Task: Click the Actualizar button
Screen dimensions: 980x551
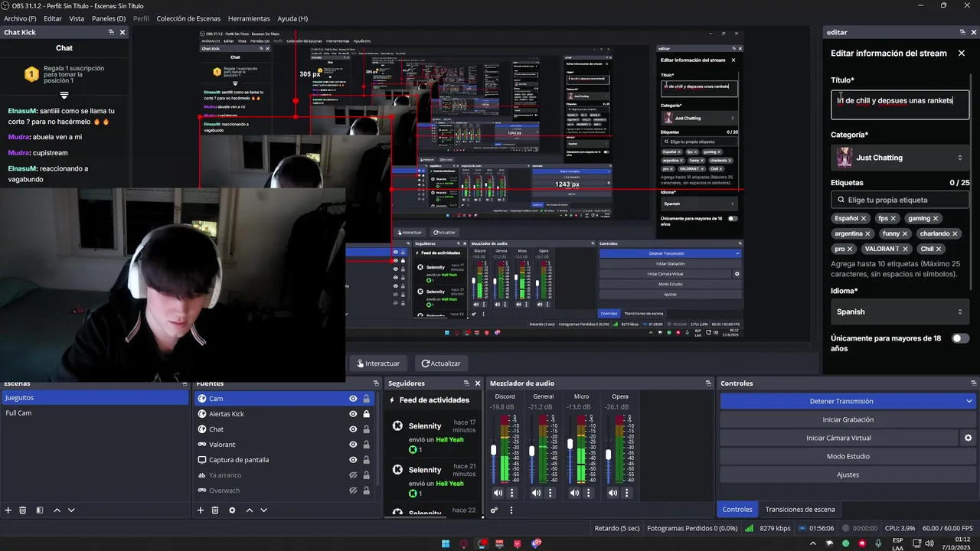Action: point(441,364)
